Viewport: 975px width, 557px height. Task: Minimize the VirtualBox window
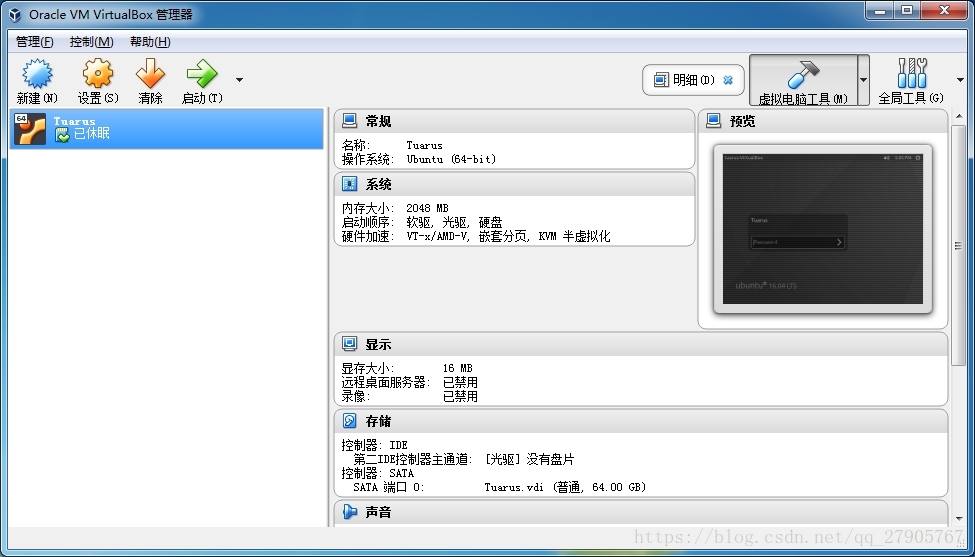tap(879, 11)
